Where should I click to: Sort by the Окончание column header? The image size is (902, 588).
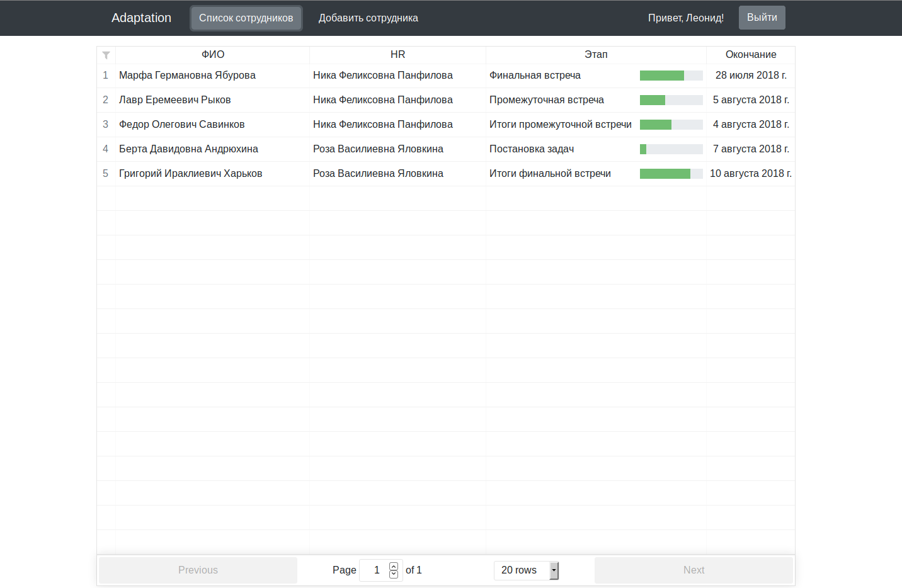751,55
